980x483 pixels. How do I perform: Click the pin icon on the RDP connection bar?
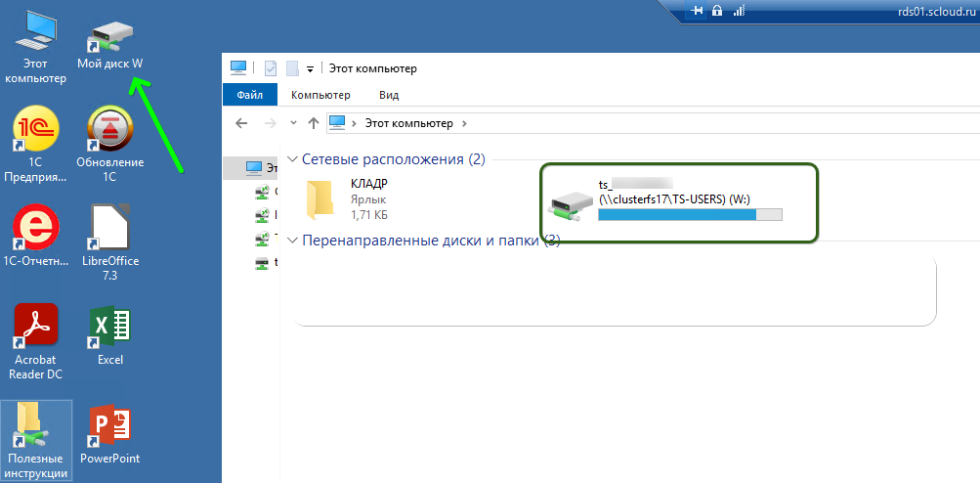pos(698,10)
